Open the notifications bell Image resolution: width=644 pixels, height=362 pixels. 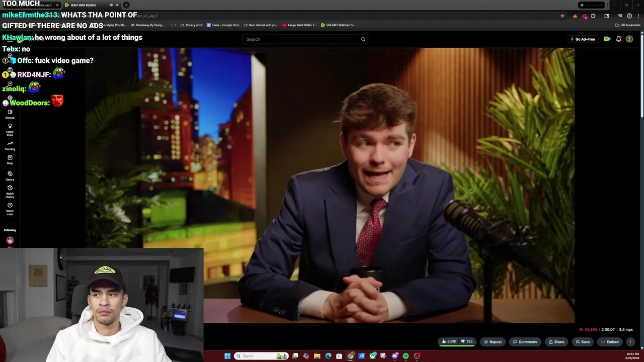coord(618,39)
